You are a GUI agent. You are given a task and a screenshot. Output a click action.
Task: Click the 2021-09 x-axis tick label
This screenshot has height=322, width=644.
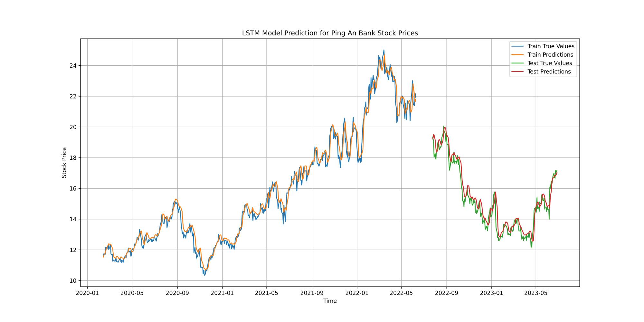312,293
